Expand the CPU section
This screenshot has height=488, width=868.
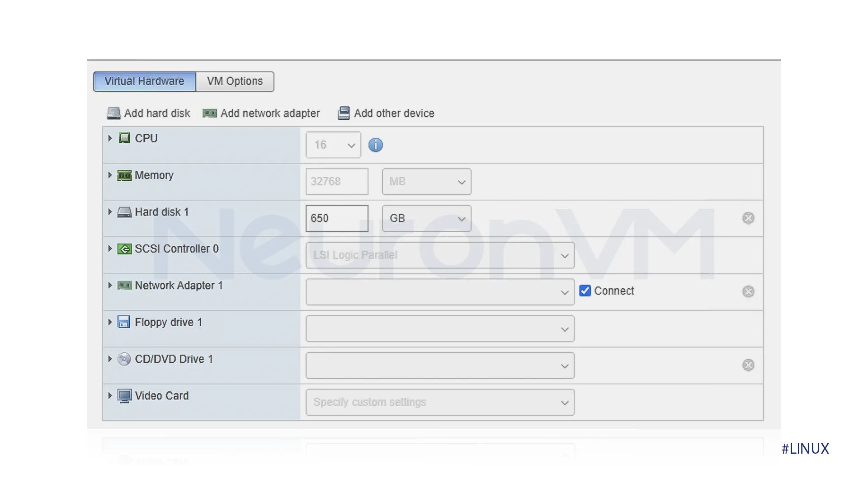click(111, 138)
